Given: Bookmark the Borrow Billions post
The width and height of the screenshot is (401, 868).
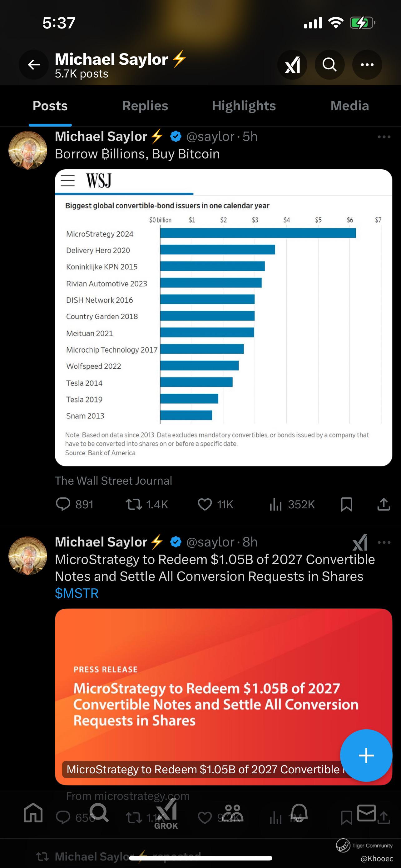Looking at the screenshot, I should click(346, 504).
